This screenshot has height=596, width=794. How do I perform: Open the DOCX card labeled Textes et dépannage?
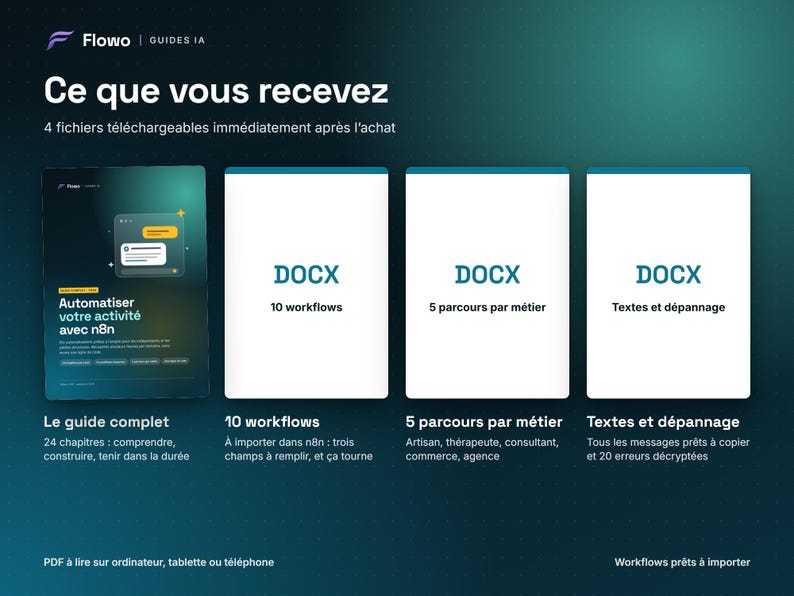coord(668,283)
